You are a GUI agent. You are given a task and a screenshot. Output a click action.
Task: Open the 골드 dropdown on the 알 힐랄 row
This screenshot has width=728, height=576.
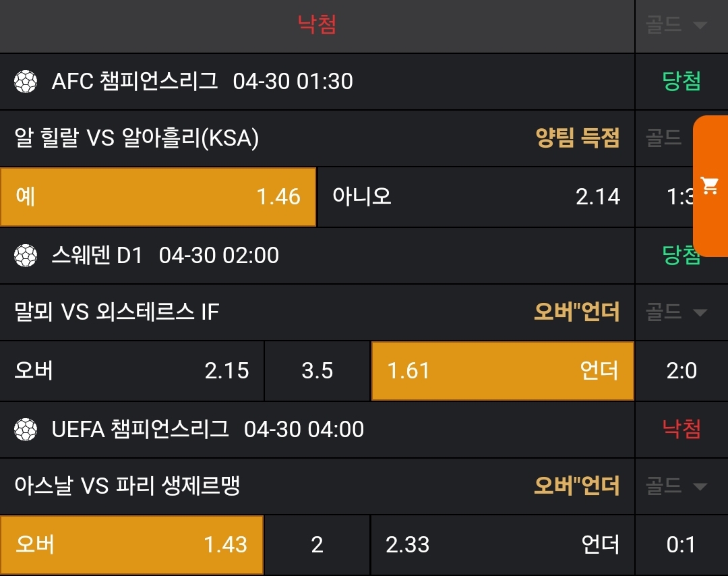[x=665, y=138]
